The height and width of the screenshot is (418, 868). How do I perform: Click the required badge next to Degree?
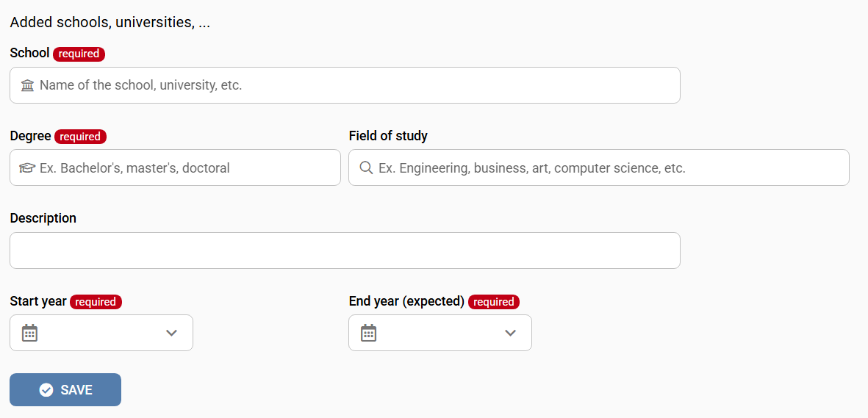(80, 137)
